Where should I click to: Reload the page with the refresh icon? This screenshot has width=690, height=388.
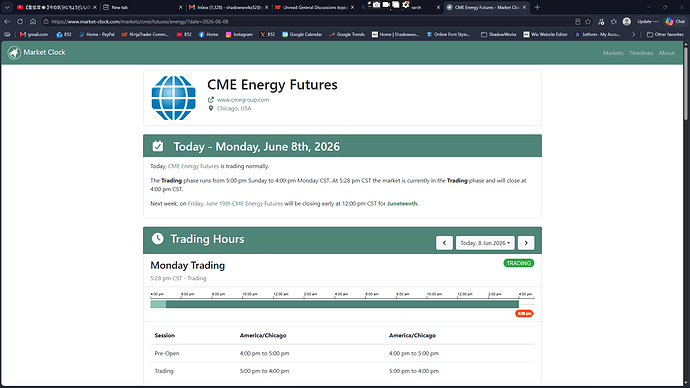[x=20, y=22]
